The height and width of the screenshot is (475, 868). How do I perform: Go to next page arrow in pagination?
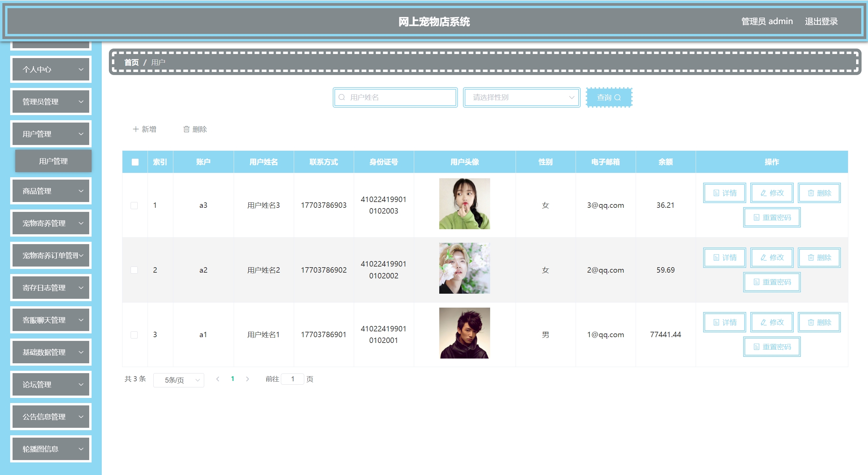[x=248, y=379]
